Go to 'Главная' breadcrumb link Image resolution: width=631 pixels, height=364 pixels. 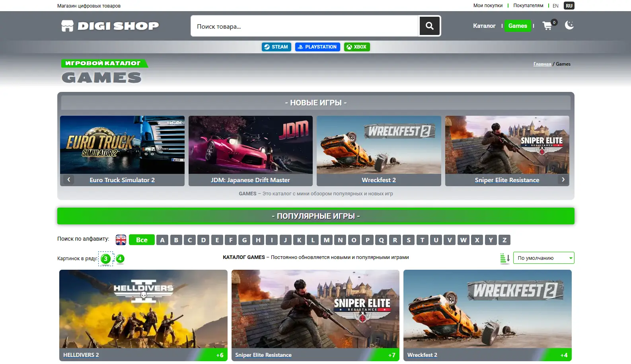coord(542,64)
